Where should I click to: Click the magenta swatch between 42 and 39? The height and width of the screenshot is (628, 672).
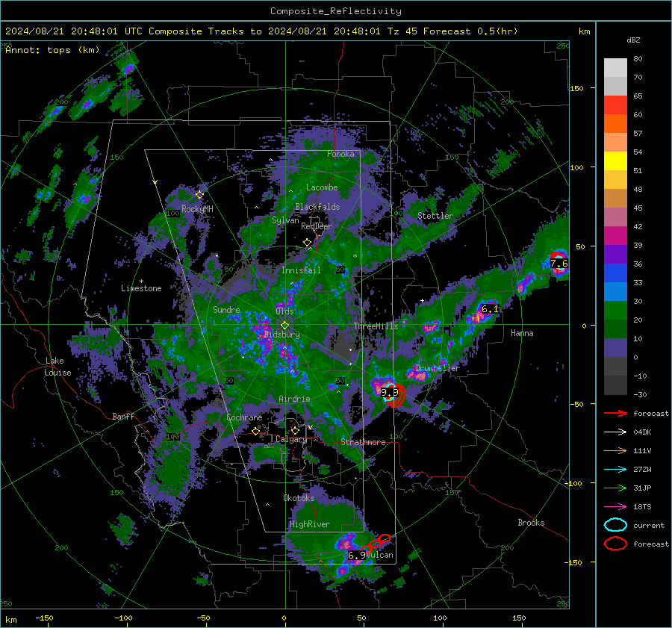click(615, 235)
